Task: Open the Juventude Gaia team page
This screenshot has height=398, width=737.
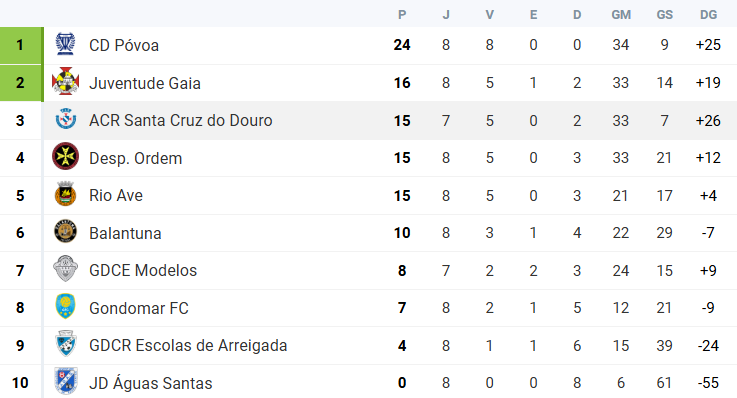Action: [145, 83]
